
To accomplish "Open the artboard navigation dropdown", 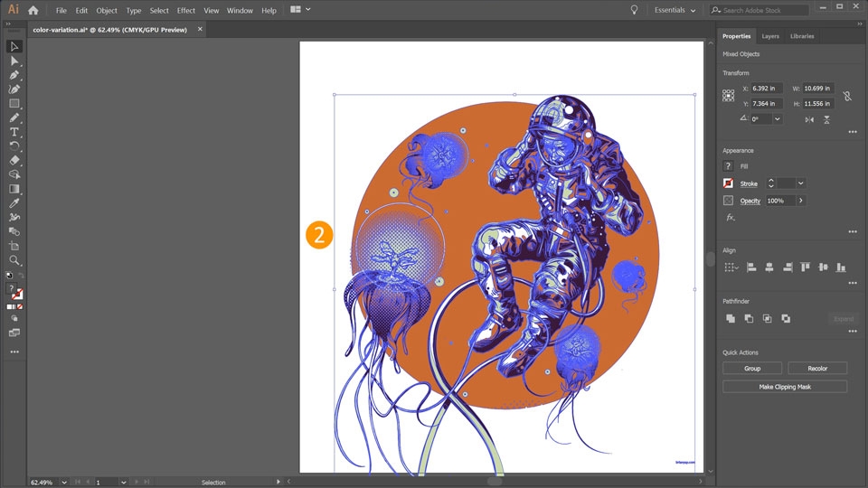I will pos(124,483).
